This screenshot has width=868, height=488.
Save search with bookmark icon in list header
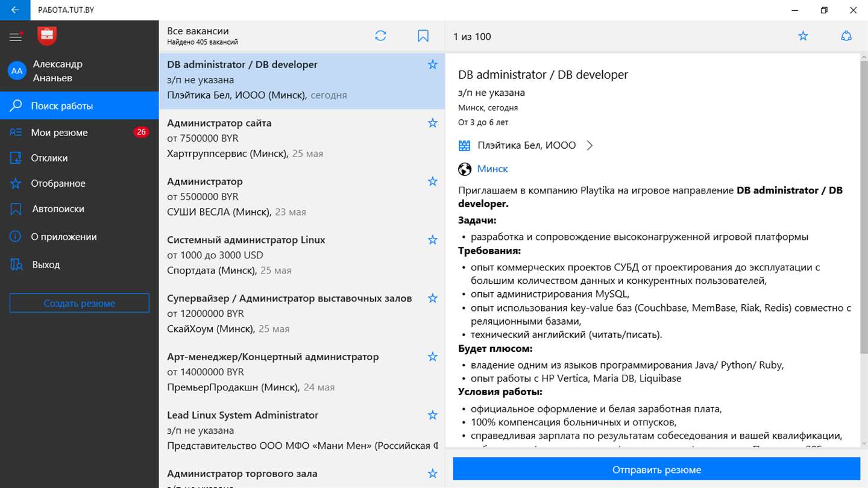point(423,36)
